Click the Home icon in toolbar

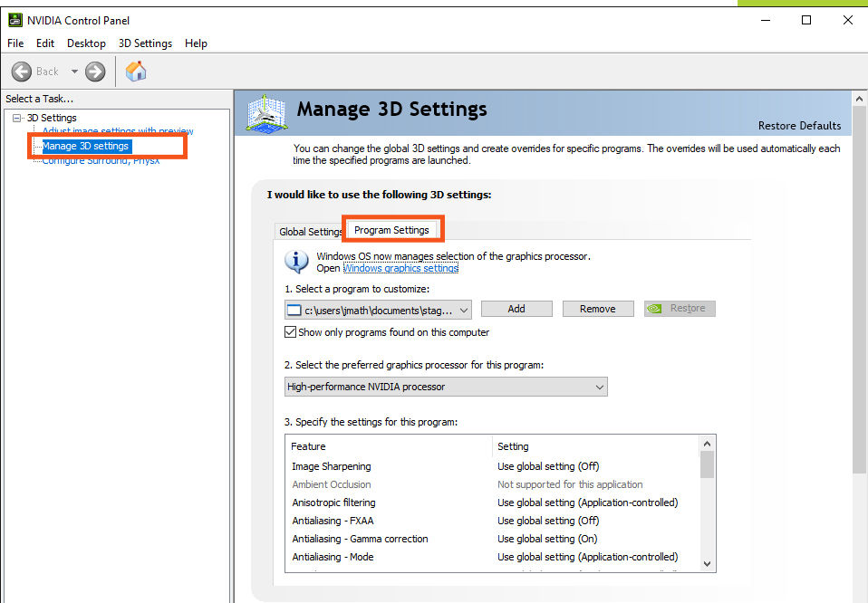click(x=136, y=72)
